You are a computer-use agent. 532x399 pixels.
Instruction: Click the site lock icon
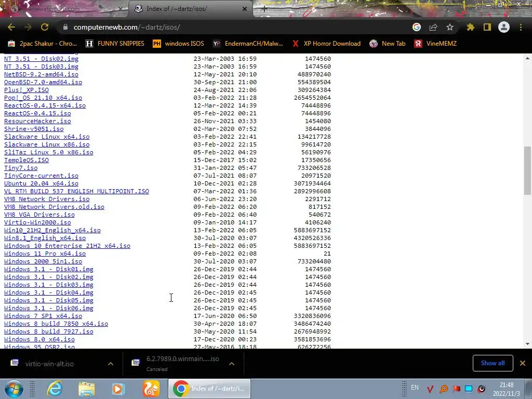pos(65,27)
